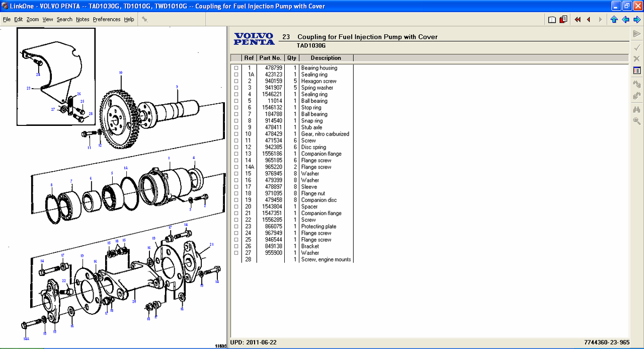Toggle checkbox for Spring washer row
Image resolution: width=644 pixels, height=349 pixels.
click(x=236, y=88)
